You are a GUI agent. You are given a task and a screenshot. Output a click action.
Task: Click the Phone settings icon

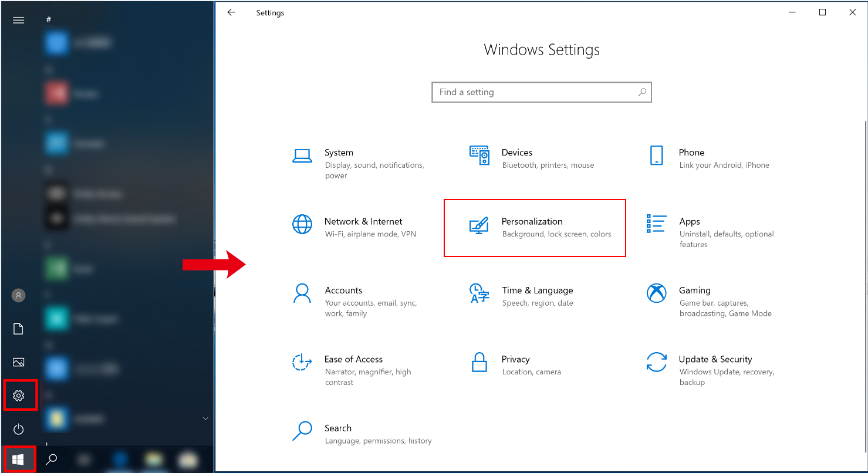(657, 156)
